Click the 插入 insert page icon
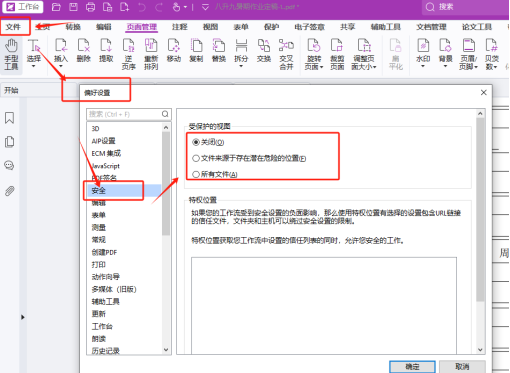 61,51
